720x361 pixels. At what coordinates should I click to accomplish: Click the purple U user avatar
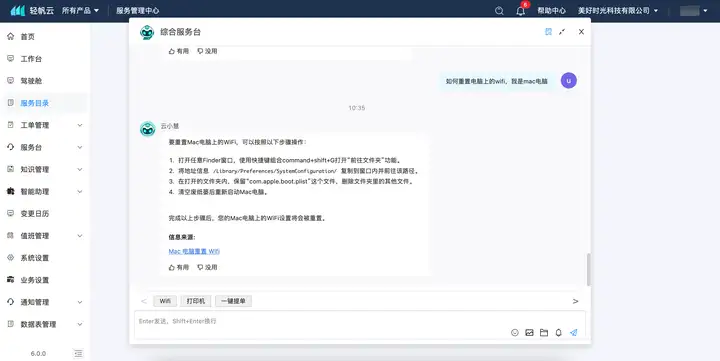pos(568,80)
